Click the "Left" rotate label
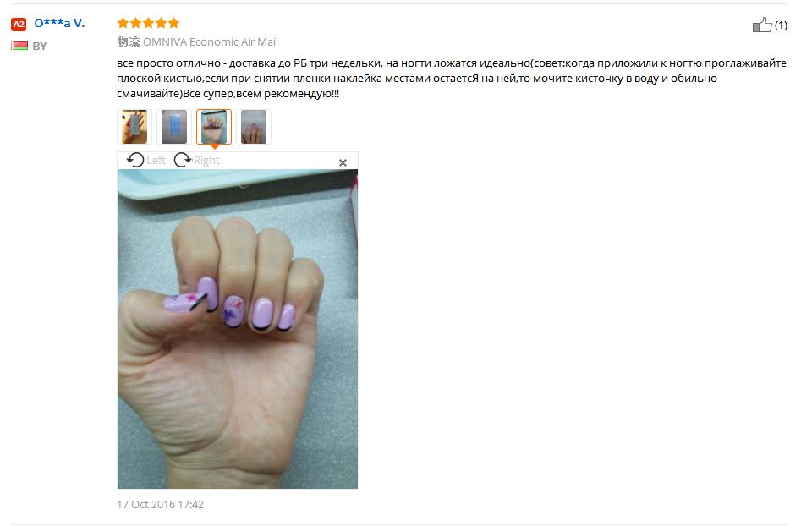Viewport: 812px width, 526px height. [x=156, y=161]
